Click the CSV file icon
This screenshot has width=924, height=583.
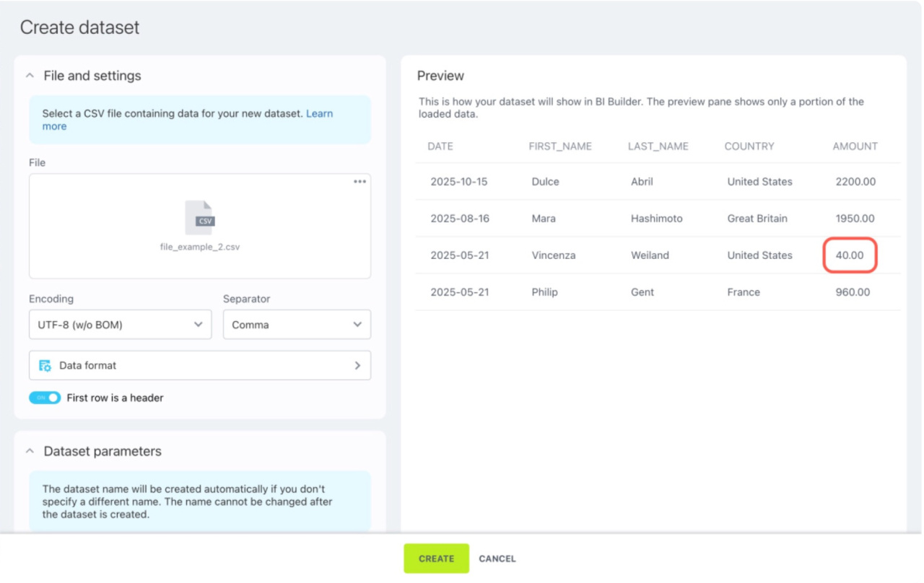[200, 218]
